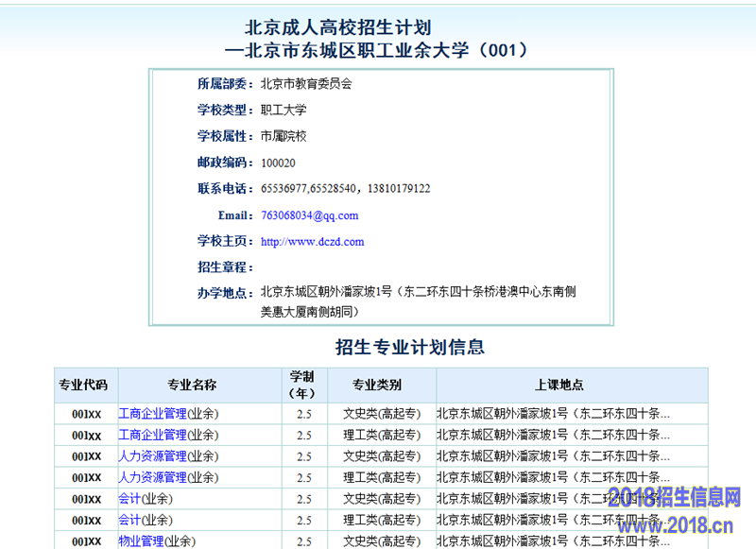Click the 物业管理 major link
The width and height of the screenshot is (756, 549).
coord(141,541)
